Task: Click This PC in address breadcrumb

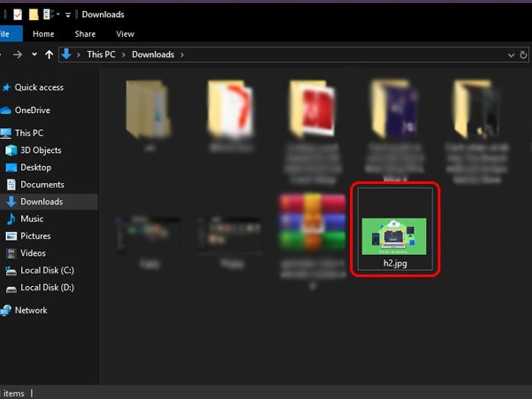Action: tap(101, 55)
